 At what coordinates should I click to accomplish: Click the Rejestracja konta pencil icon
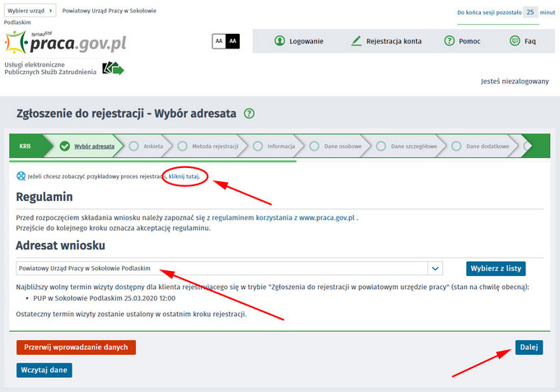point(357,41)
